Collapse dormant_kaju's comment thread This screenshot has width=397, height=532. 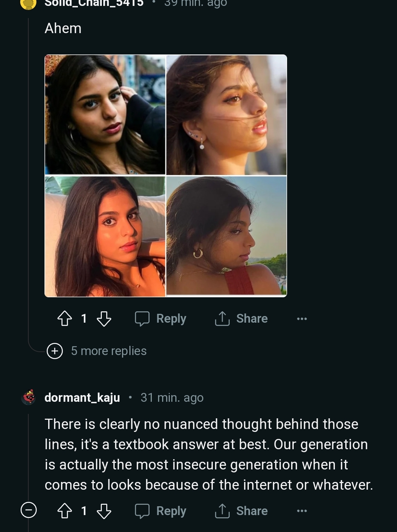tap(29, 510)
